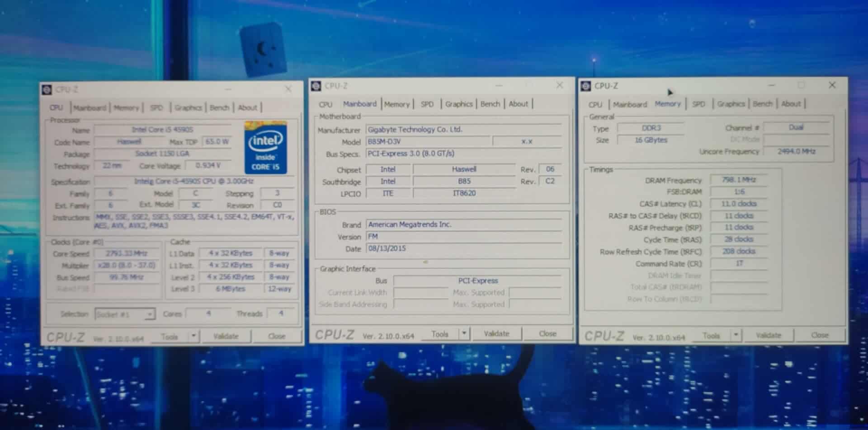
Task: Close right CPU-Z window with X
Action: pos(832,85)
